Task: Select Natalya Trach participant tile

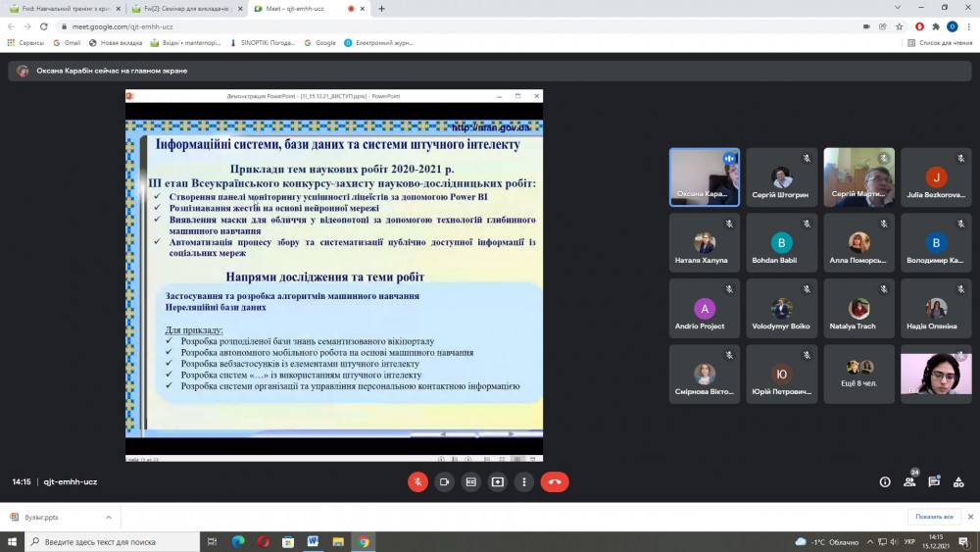Action: (858, 308)
